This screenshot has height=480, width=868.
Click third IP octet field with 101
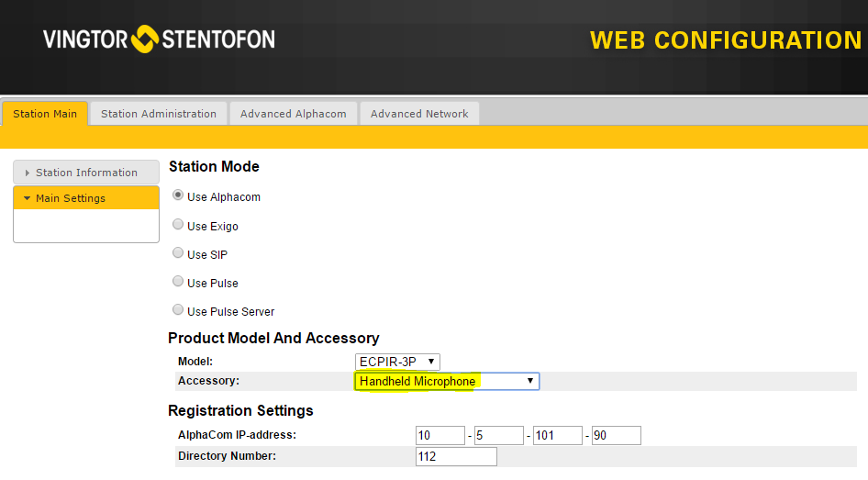[x=558, y=435]
